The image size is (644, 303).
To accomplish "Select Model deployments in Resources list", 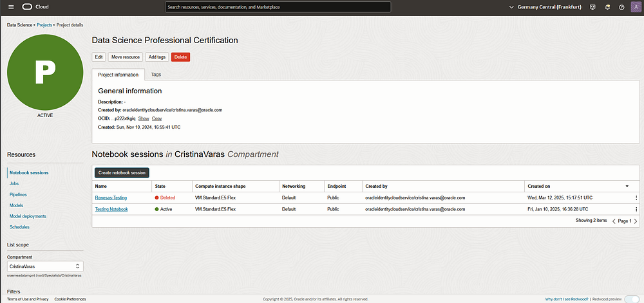I will tap(28, 216).
